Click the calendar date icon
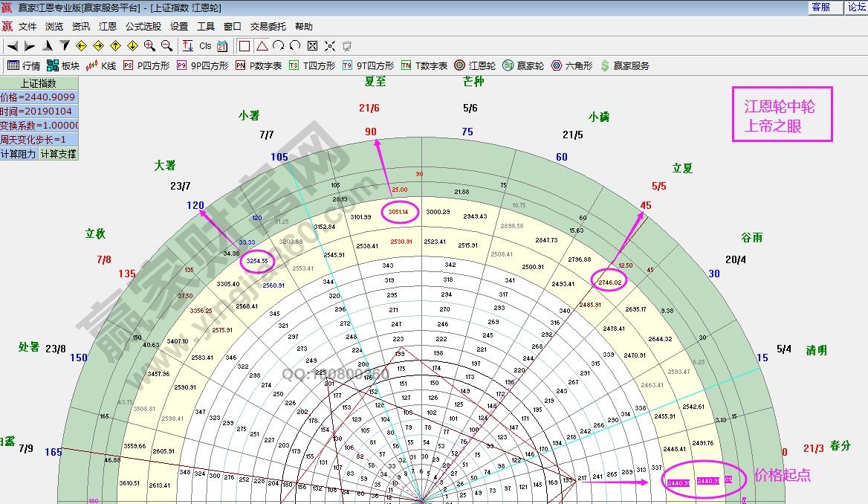The height and width of the screenshot is (504, 868). click(x=222, y=46)
